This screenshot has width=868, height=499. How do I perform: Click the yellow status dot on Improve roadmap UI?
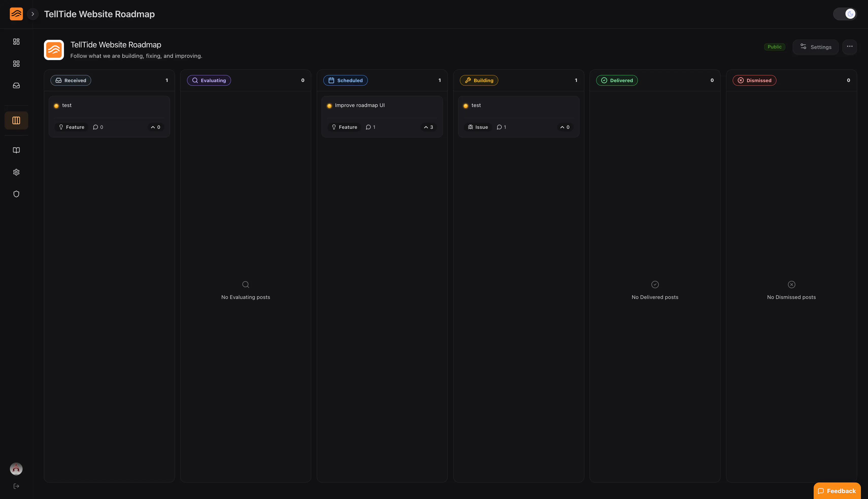[x=329, y=106]
